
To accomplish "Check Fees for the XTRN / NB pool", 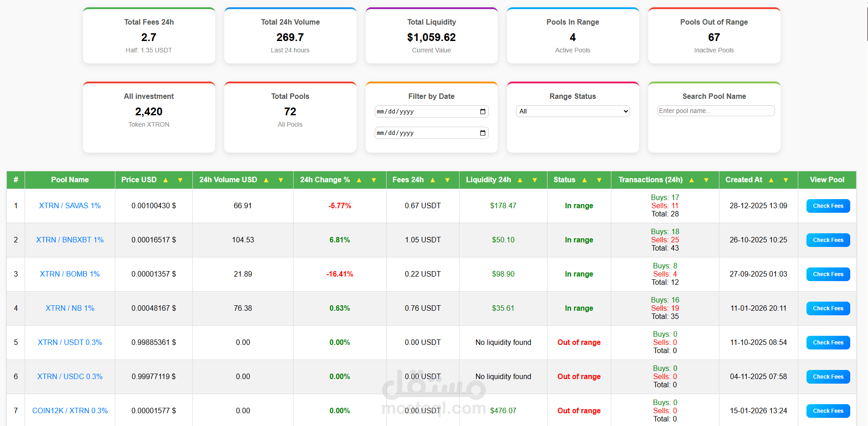I will [828, 308].
